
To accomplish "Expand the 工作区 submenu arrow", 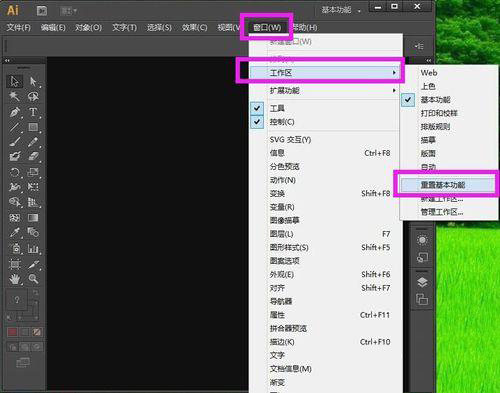I will tap(394, 72).
